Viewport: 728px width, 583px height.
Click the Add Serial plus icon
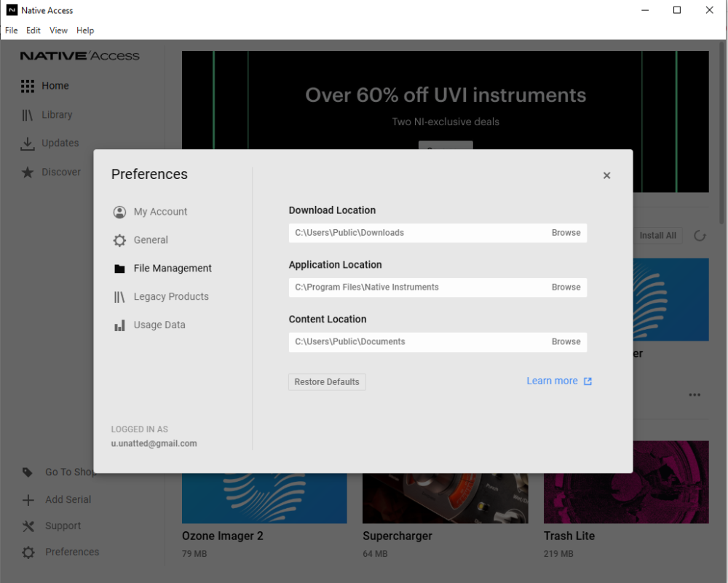click(28, 500)
